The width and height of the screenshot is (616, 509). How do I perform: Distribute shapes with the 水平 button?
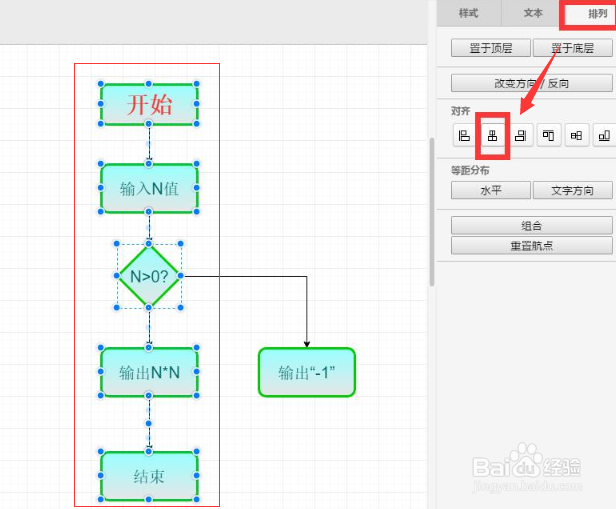tap(491, 190)
